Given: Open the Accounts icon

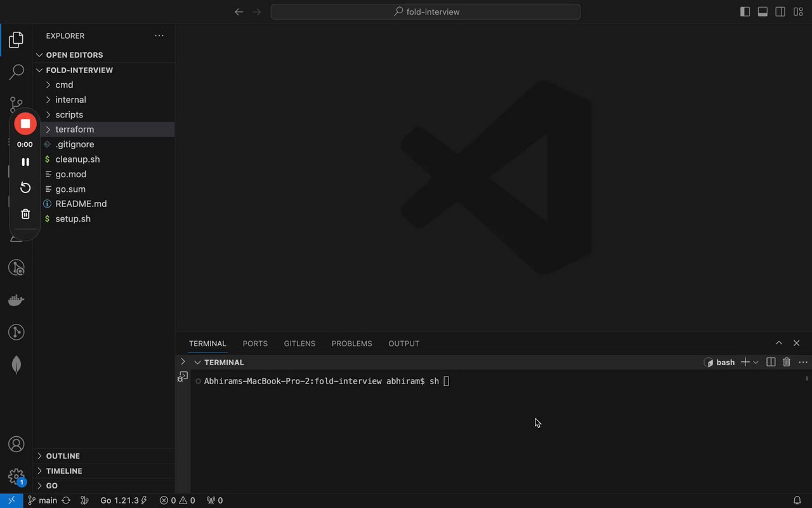Looking at the screenshot, I should coord(16,444).
